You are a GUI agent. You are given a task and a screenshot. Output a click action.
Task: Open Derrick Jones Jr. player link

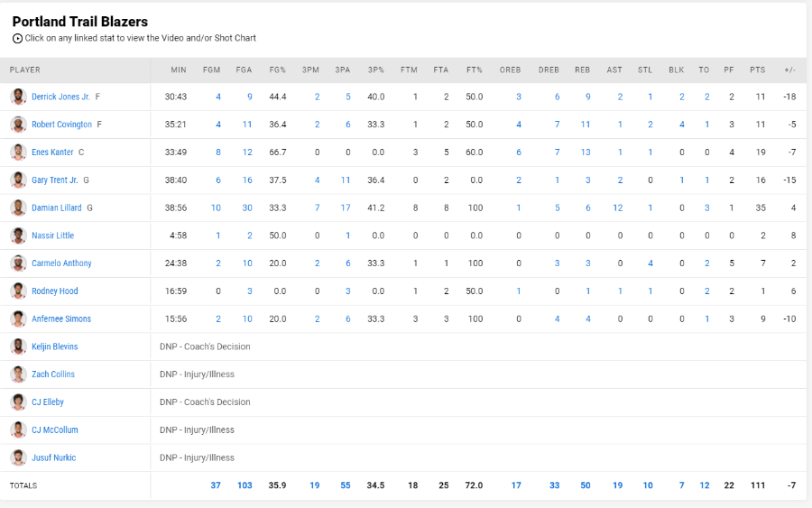[60, 97]
